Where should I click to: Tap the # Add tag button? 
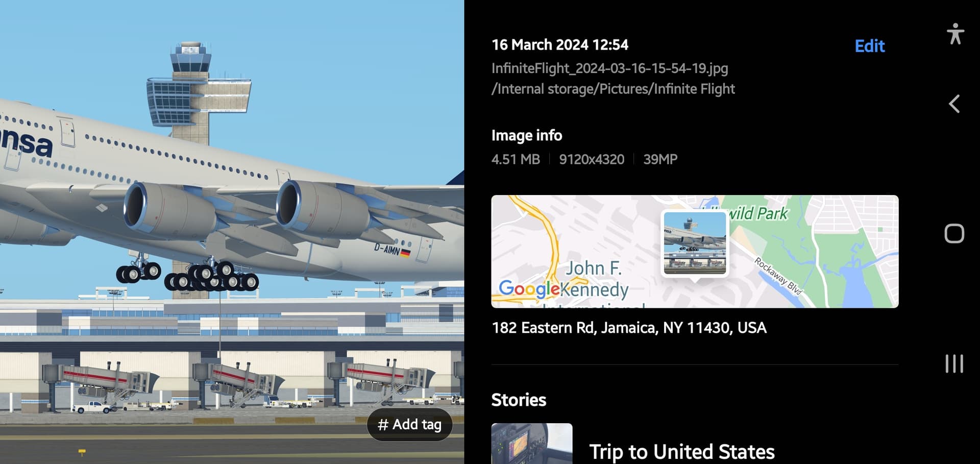coord(409,424)
